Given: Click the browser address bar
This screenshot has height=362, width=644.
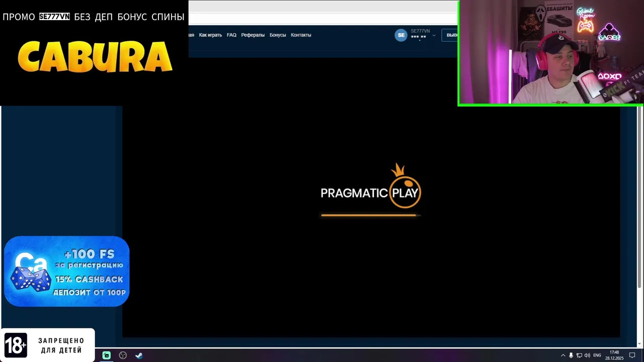Looking at the screenshot, I should [x=323, y=18].
